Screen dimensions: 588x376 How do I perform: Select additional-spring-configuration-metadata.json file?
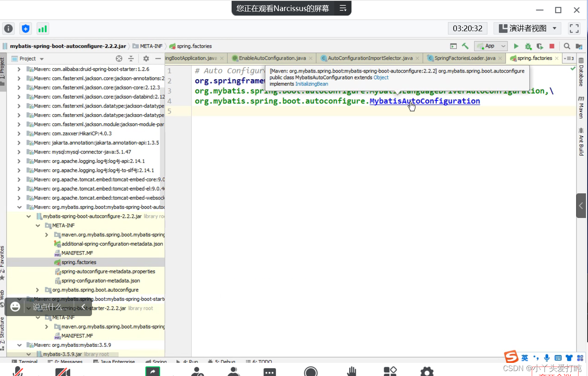[x=109, y=244]
